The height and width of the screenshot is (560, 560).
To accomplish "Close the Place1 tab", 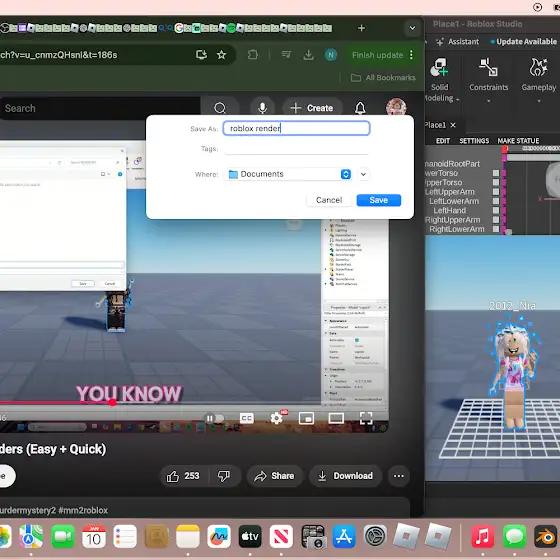I will [453, 125].
